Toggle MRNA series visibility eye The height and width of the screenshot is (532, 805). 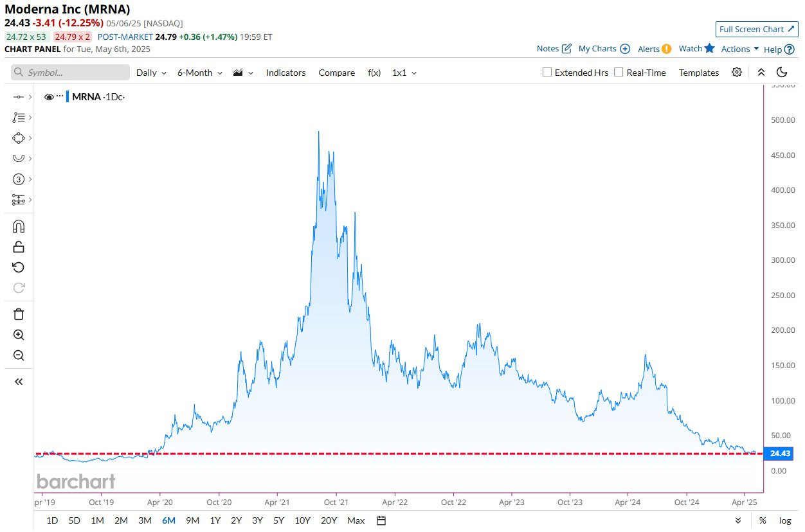point(48,97)
